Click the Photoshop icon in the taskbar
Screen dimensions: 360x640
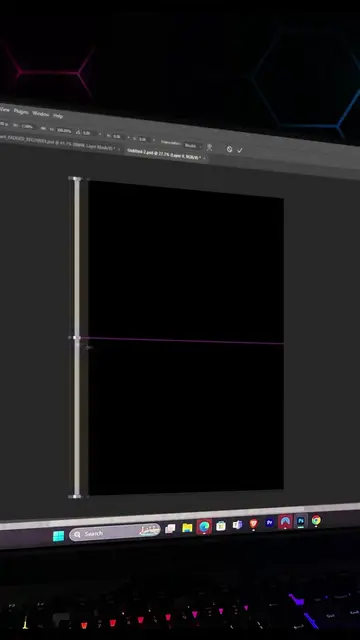coord(301,521)
